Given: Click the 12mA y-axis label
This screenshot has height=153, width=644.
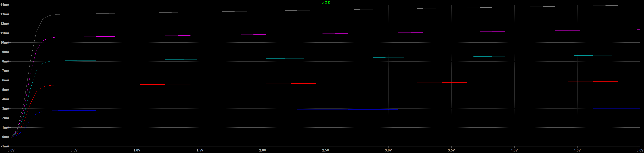Looking at the screenshot, I should pos(5,24).
